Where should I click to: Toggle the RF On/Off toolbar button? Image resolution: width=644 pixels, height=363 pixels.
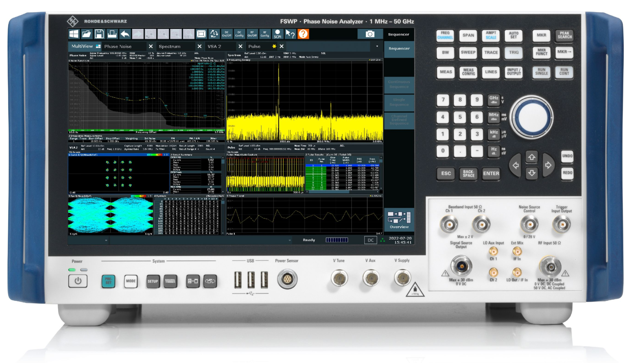[252, 34]
